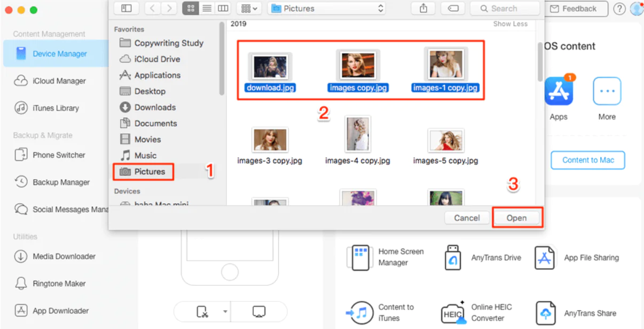Open the Pictures location dropdown
Screen dimensions: 644x329
coord(326,9)
